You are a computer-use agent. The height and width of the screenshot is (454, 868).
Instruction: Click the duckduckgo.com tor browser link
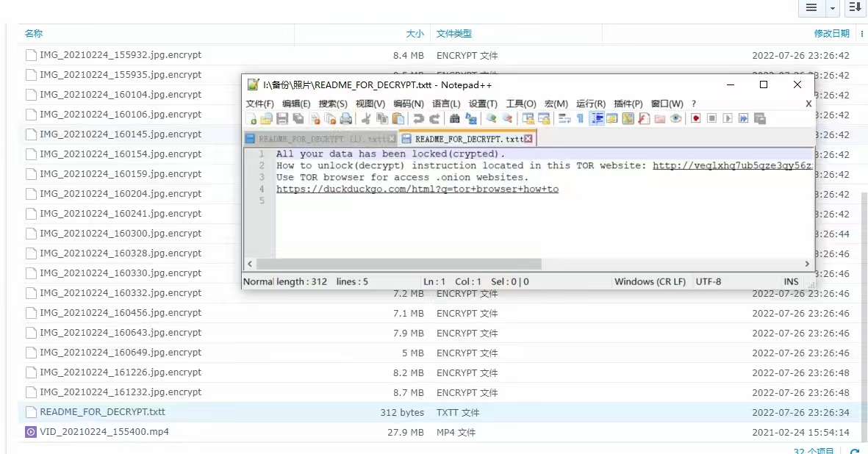(417, 189)
